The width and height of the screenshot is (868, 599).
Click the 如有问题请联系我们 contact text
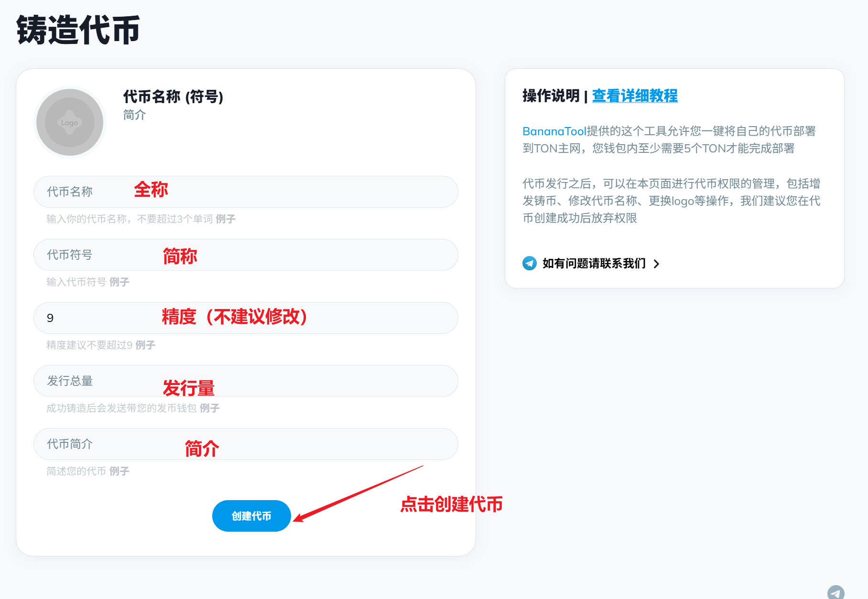click(x=594, y=264)
